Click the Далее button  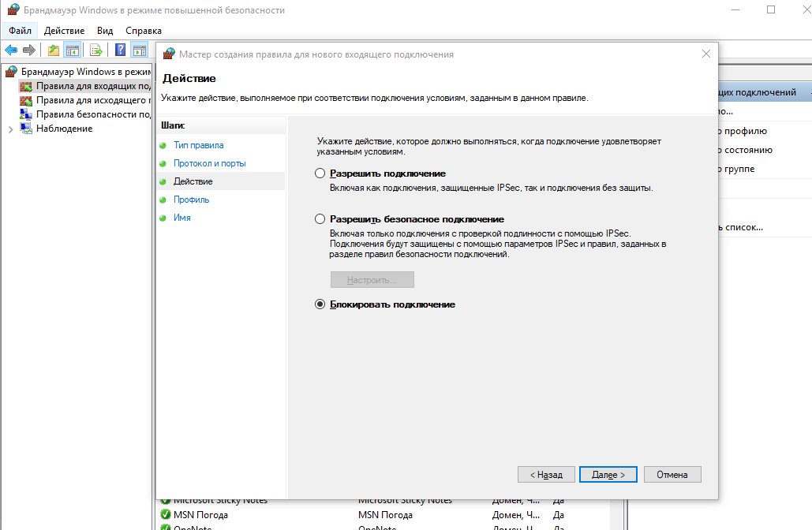608,475
